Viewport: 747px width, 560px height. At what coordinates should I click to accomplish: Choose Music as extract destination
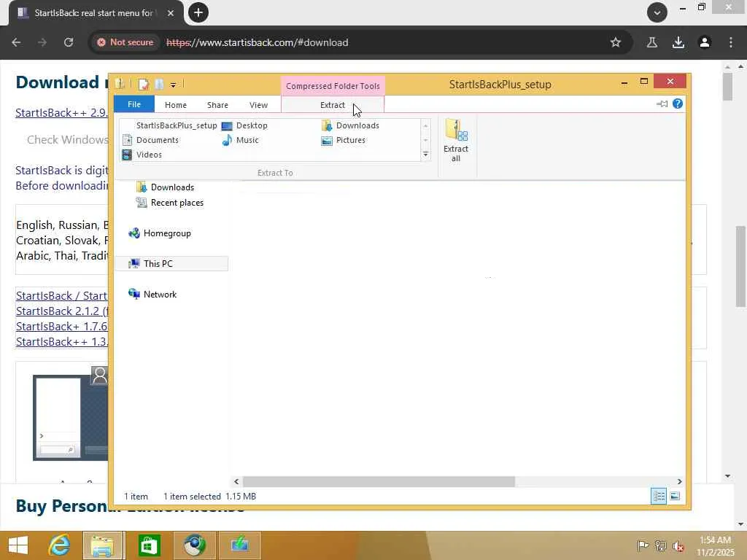(x=241, y=140)
